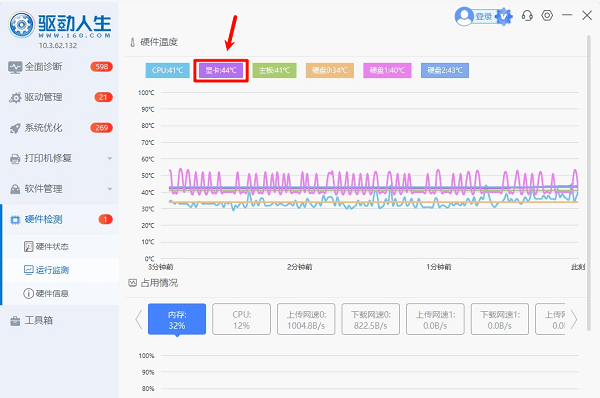Screen dimensions: 600x398
Task: Click the 硬件检测 chip icon
Action: click(15, 220)
